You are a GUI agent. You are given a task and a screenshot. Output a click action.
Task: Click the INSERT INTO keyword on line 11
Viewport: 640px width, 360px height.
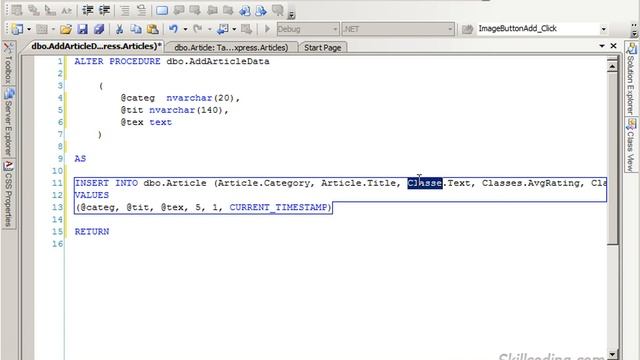tap(106, 183)
